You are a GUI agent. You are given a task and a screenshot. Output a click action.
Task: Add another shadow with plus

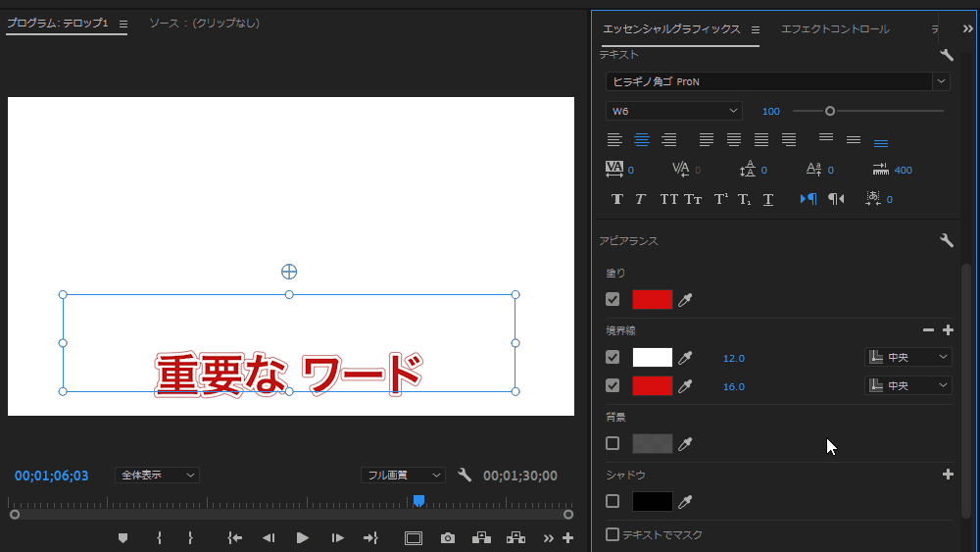(948, 475)
